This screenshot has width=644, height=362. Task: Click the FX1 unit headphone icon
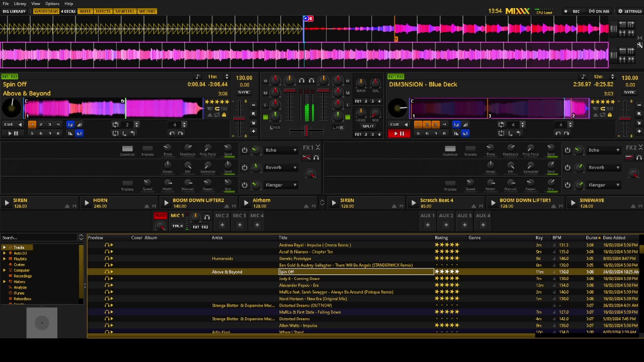316,158
